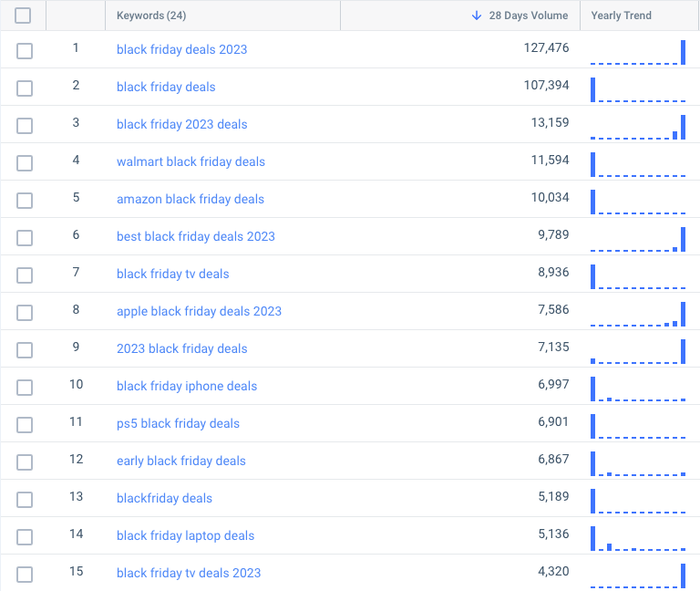Click the Keywords (24) column header
This screenshot has height=591, width=700.
point(151,16)
